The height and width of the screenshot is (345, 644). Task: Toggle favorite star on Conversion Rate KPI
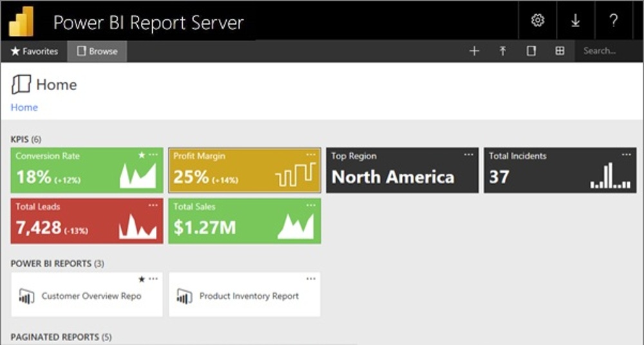[x=142, y=155]
